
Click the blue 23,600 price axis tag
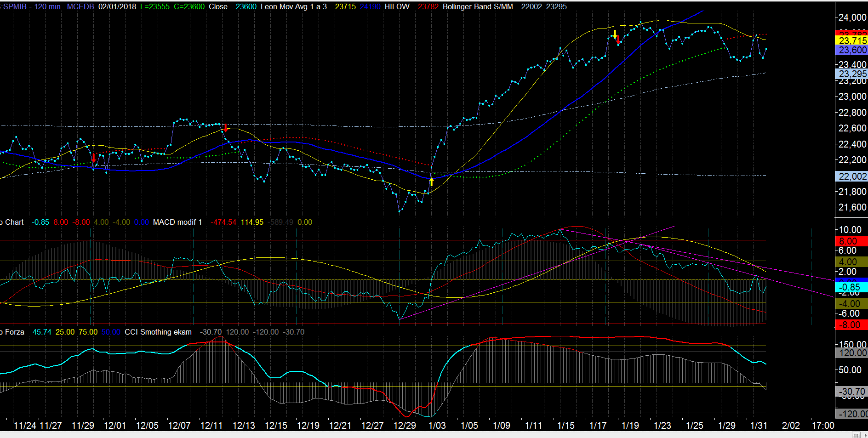851,50
